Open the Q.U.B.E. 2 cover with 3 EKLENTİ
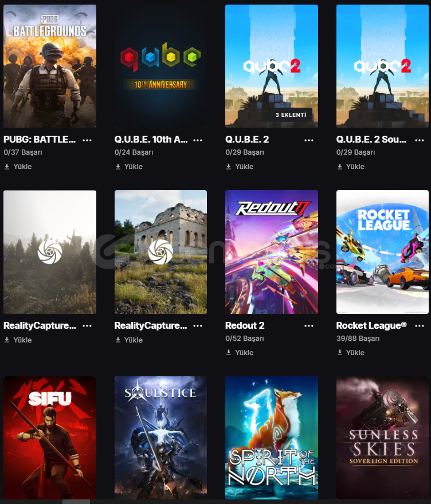Screen dimensions: 431x504 272,66
